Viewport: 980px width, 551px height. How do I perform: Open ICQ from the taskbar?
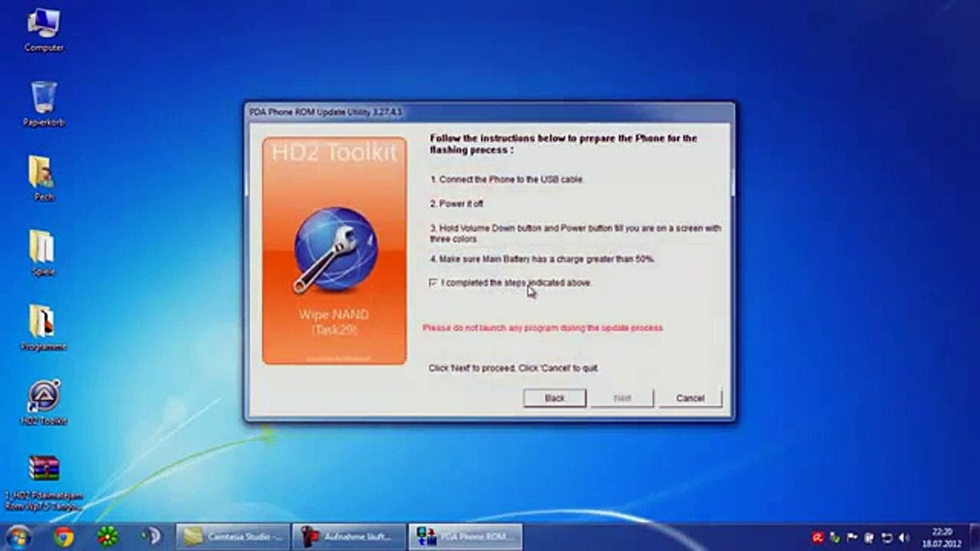pos(108,537)
